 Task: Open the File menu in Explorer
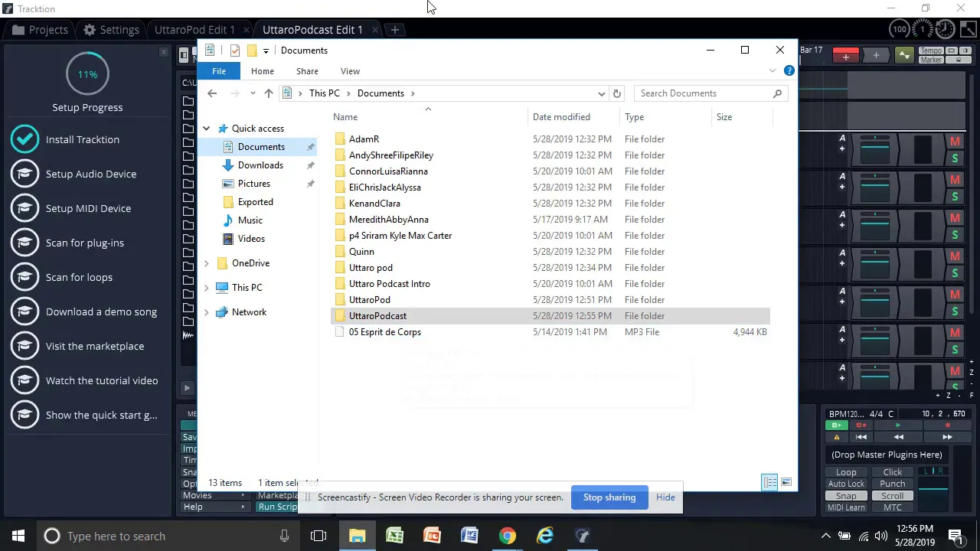coord(219,71)
